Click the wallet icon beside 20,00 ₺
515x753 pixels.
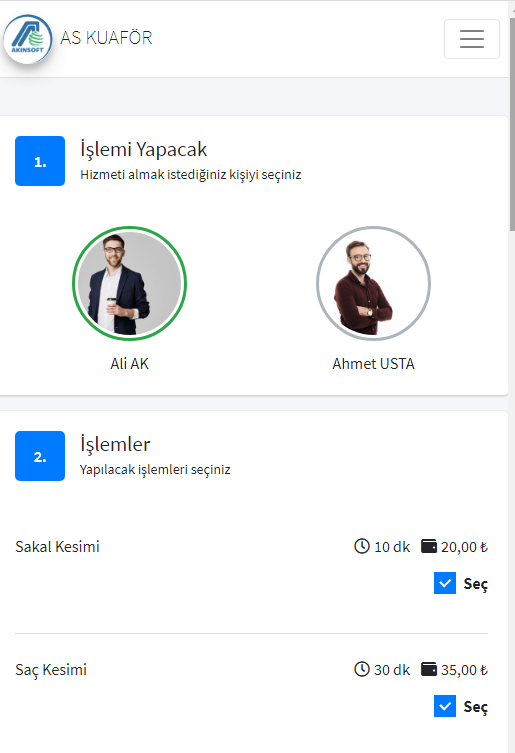click(429, 546)
